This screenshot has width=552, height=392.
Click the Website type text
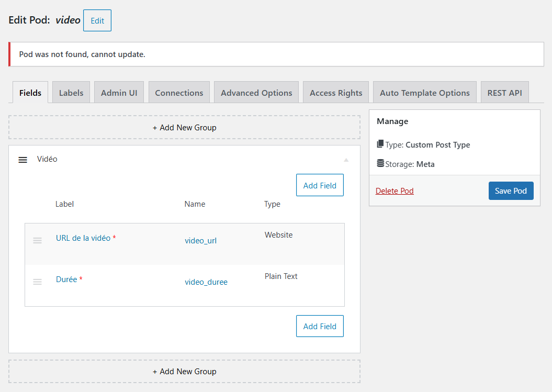[x=278, y=235]
